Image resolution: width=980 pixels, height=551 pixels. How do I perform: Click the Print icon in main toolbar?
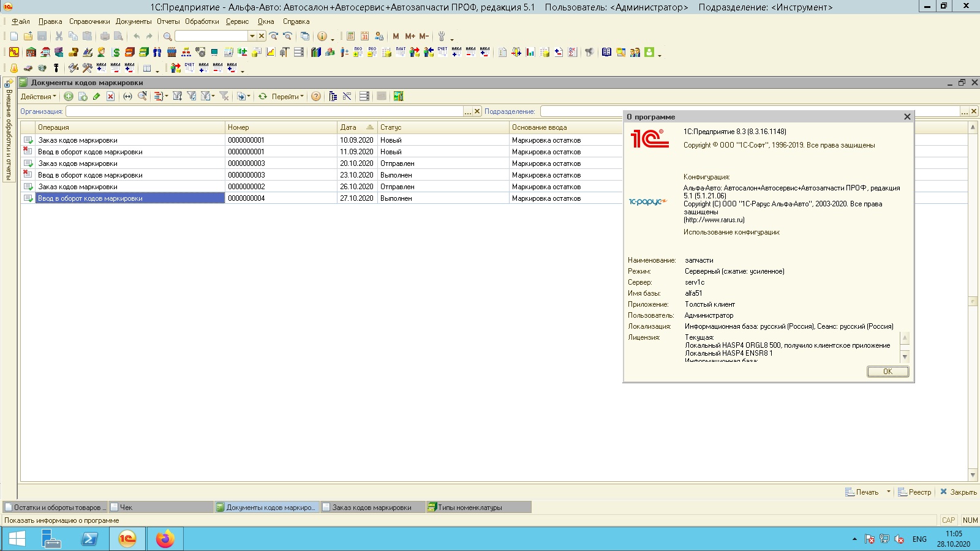coord(105,36)
